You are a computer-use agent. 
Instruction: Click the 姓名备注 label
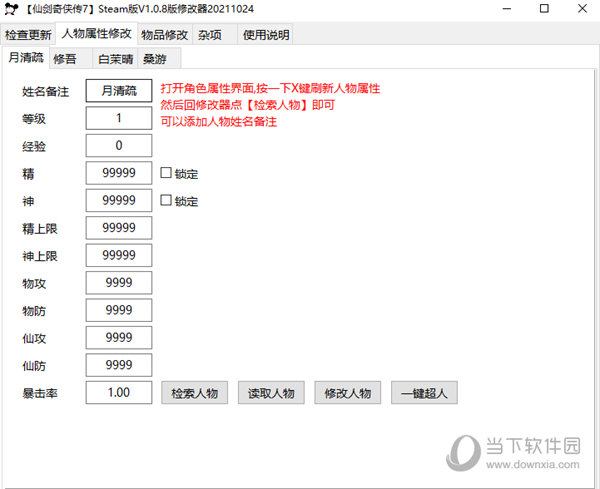46,92
